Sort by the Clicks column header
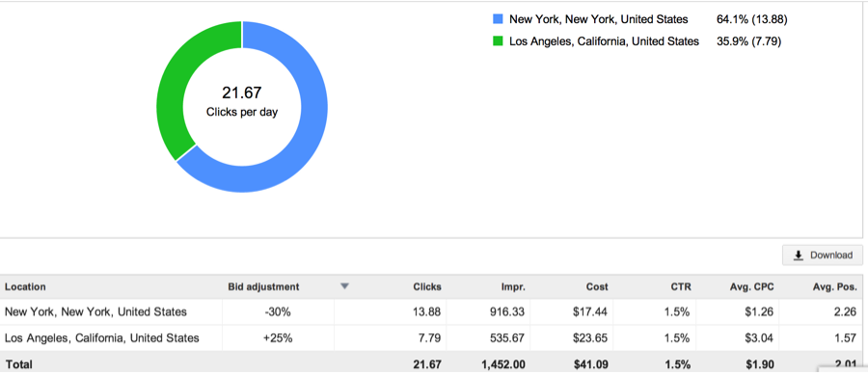Image resolution: width=868 pixels, height=373 pixels. pos(427,286)
